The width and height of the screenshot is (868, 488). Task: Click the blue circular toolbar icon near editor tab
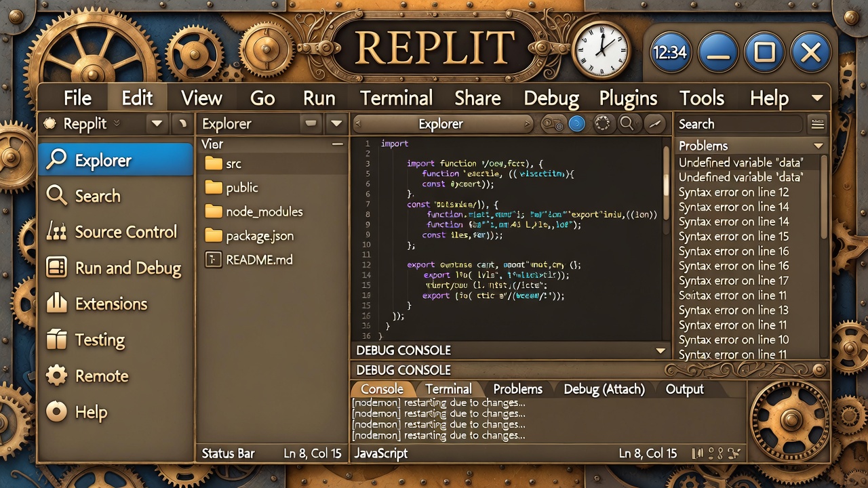pos(577,124)
